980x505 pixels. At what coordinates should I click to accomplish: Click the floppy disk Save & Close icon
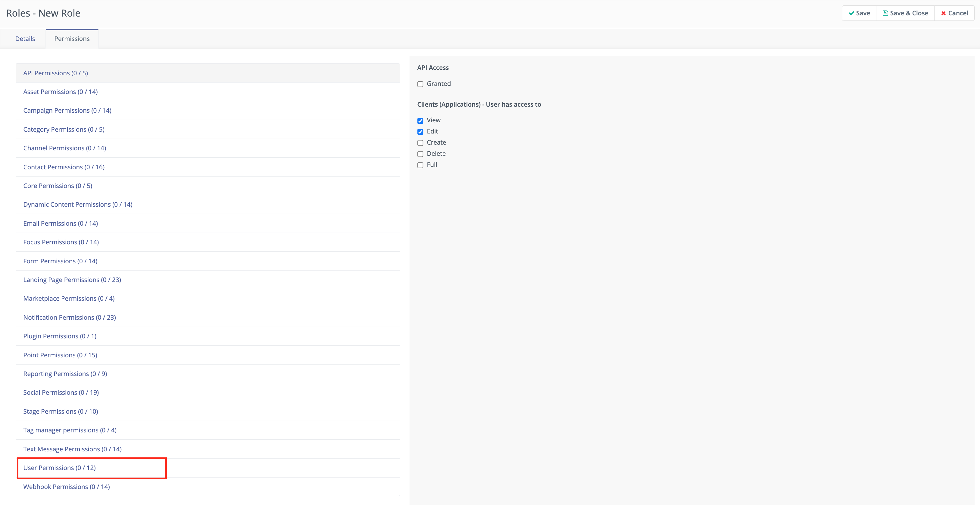click(885, 13)
